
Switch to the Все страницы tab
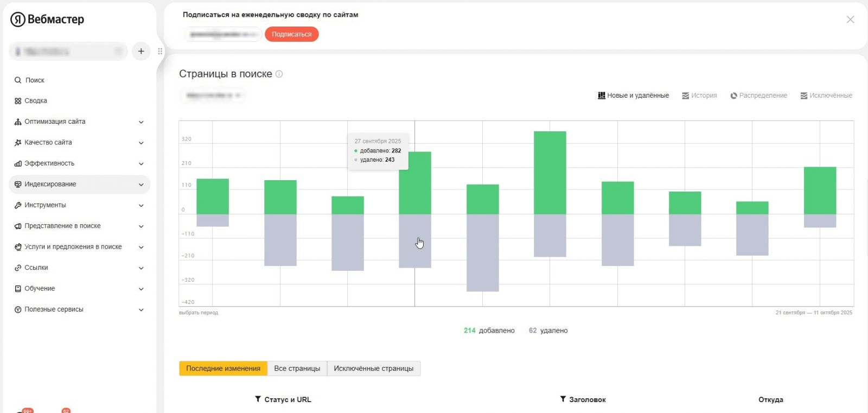[297, 368]
